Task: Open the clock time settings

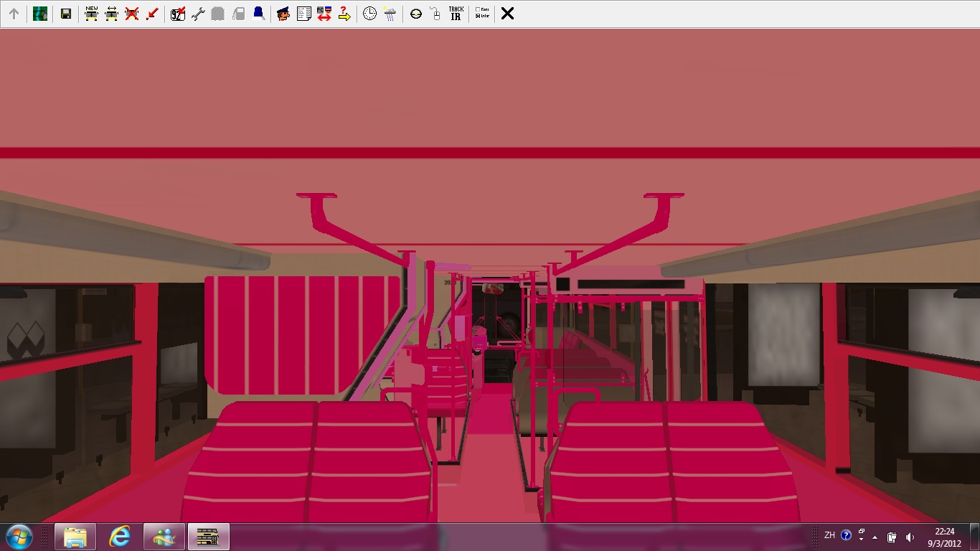Action: (x=369, y=14)
